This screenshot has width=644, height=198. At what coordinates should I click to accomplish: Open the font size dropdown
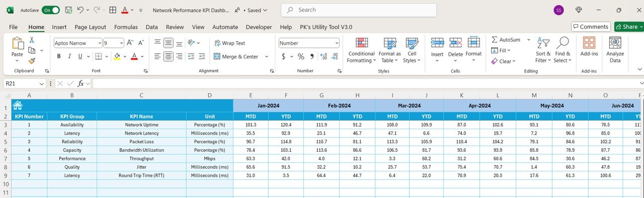pos(121,43)
